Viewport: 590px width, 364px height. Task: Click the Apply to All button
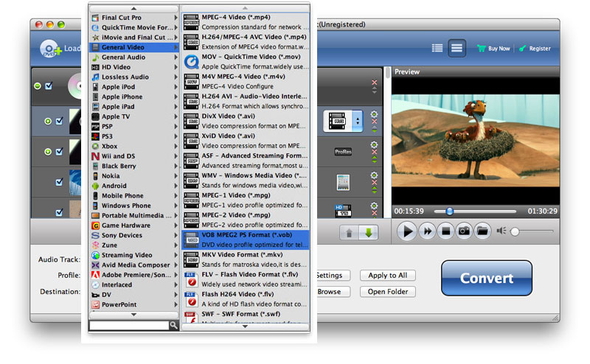tap(388, 276)
